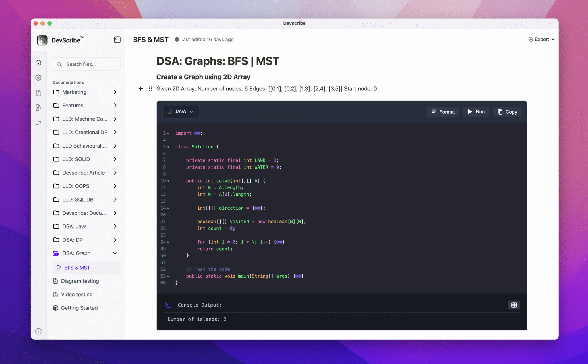Open the JAVA language dropdown

tap(181, 112)
